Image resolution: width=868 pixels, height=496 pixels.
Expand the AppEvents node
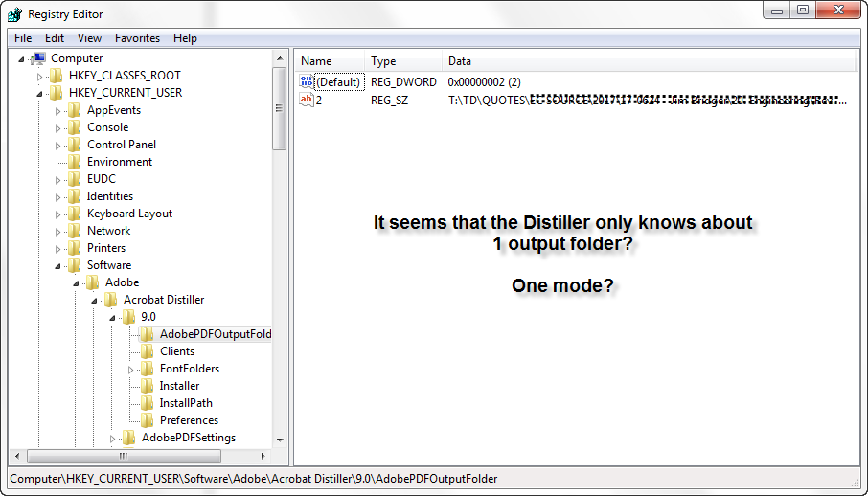click(x=57, y=111)
